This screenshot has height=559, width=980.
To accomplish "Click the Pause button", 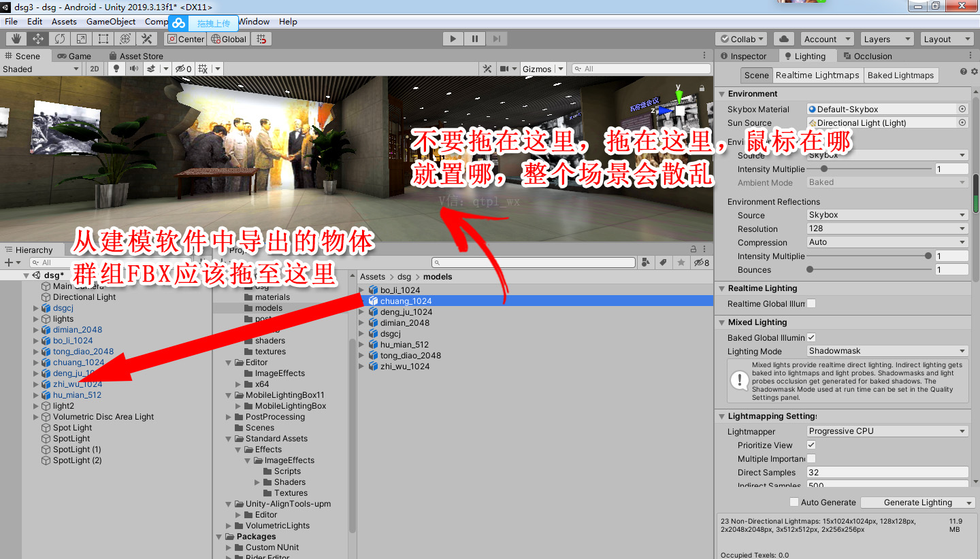I will (x=475, y=39).
